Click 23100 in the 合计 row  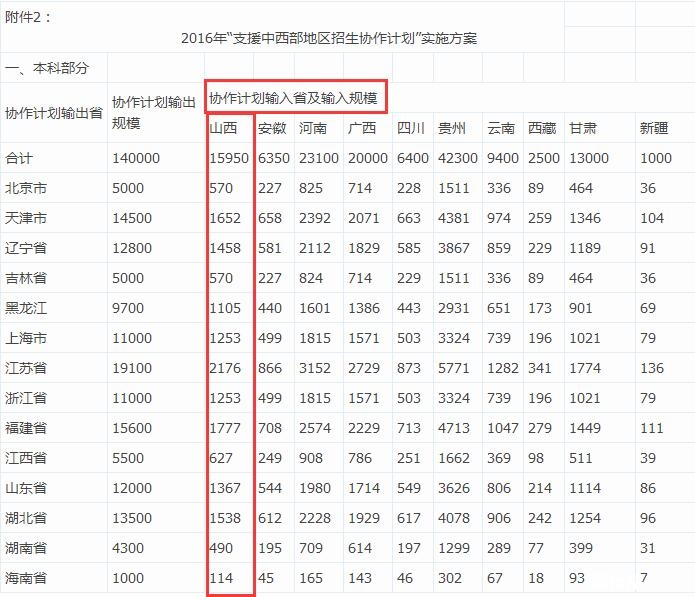click(319, 158)
